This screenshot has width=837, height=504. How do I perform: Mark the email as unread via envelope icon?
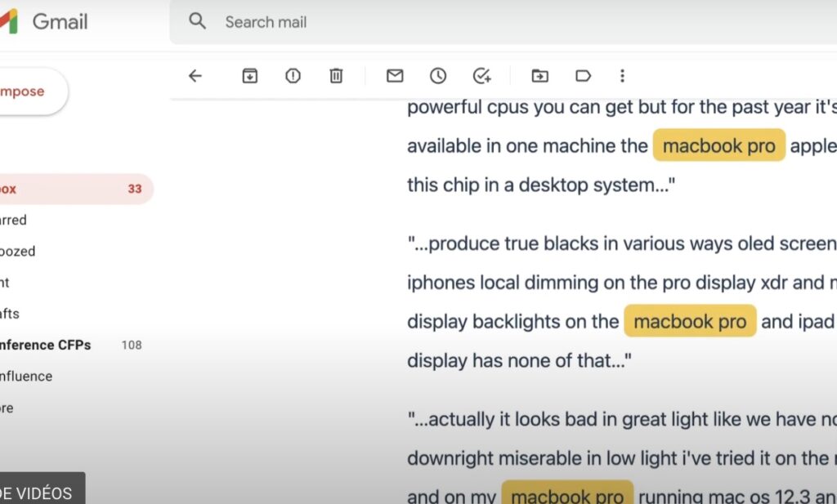[x=395, y=76]
